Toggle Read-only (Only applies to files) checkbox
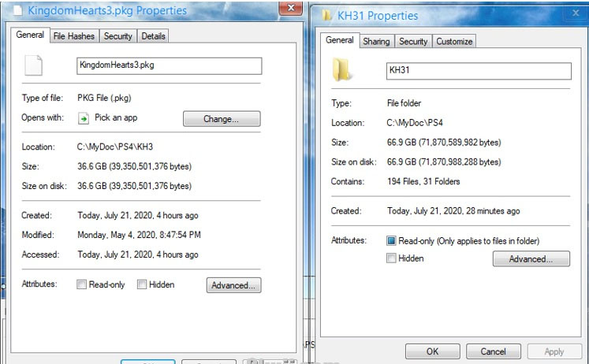The height and width of the screenshot is (364, 589). pyautogui.click(x=391, y=240)
